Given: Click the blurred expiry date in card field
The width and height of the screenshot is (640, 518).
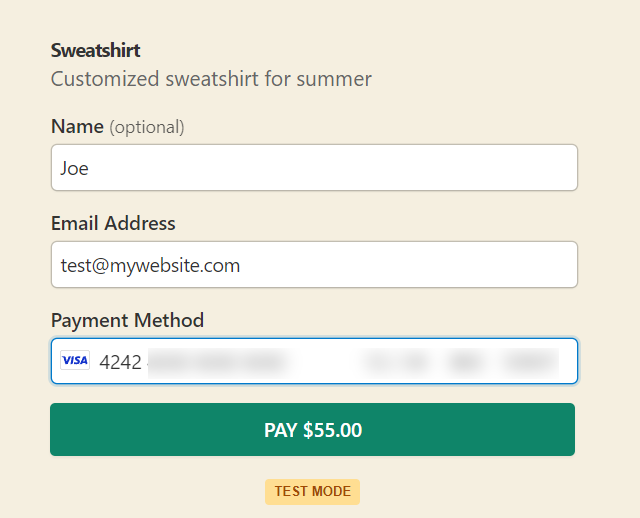Looking at the screenshot, I should click(x=395, y=361).
